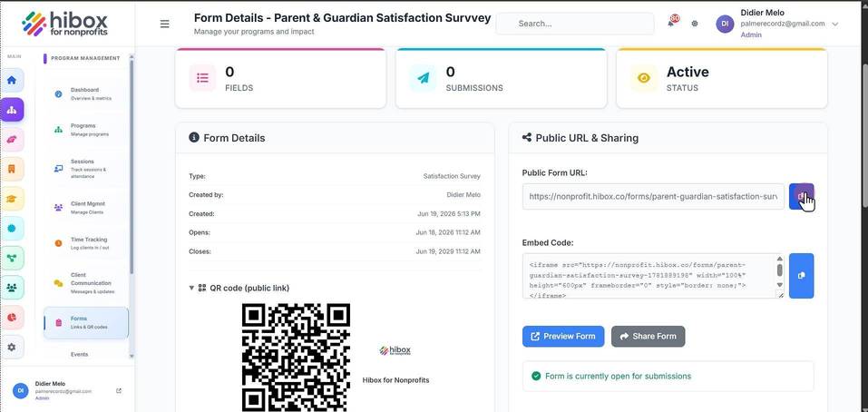Copy the Public Form URL
The height and width of the screenshot is (412, 868).
tap(801, 197)
